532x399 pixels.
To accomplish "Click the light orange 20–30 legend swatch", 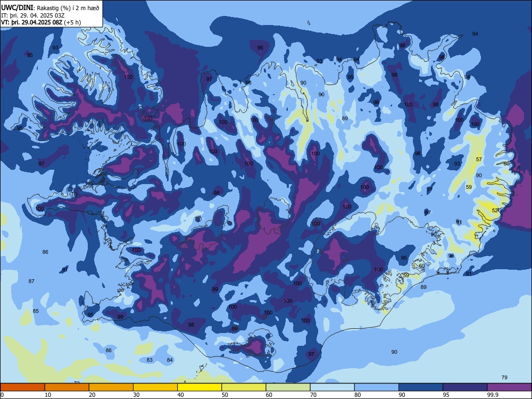I will [111, 387].
